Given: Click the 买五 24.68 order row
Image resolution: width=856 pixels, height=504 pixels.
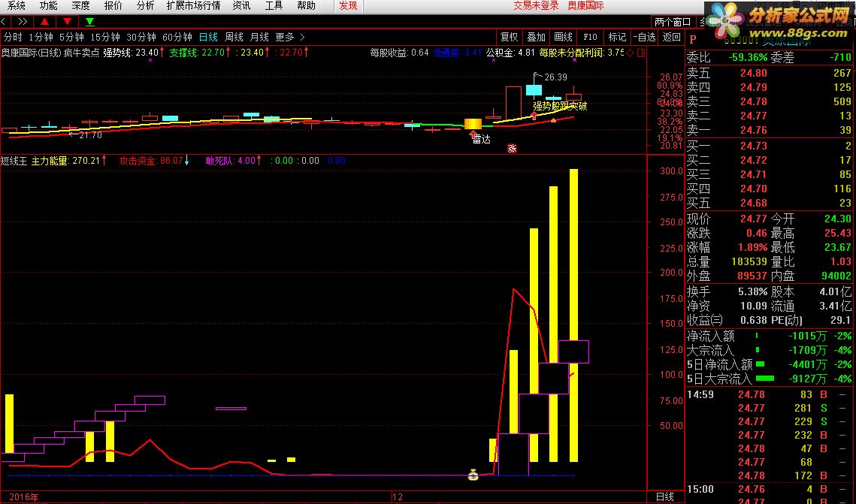Looking at the screenshot, I should tap(769, 204).
